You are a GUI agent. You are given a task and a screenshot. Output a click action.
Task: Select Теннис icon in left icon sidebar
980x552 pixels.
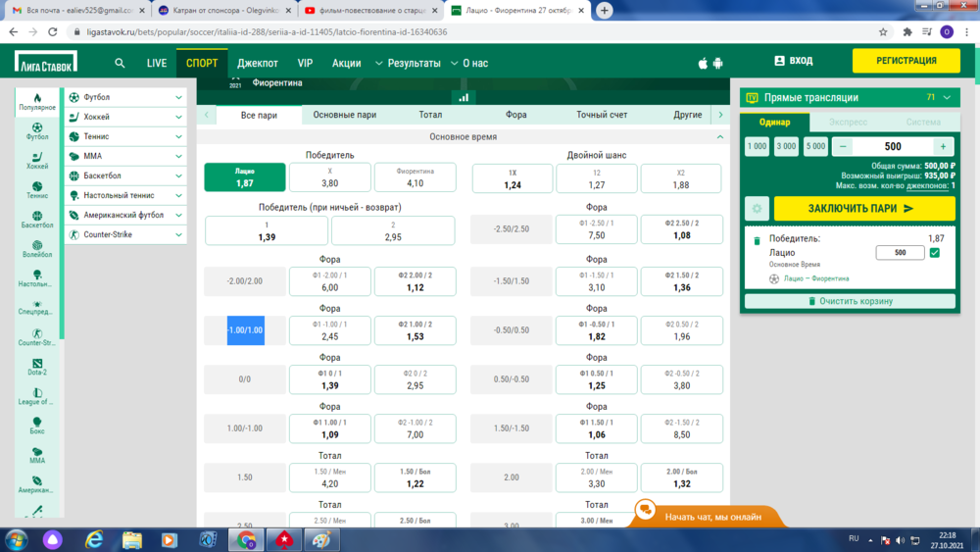[37, 190]
